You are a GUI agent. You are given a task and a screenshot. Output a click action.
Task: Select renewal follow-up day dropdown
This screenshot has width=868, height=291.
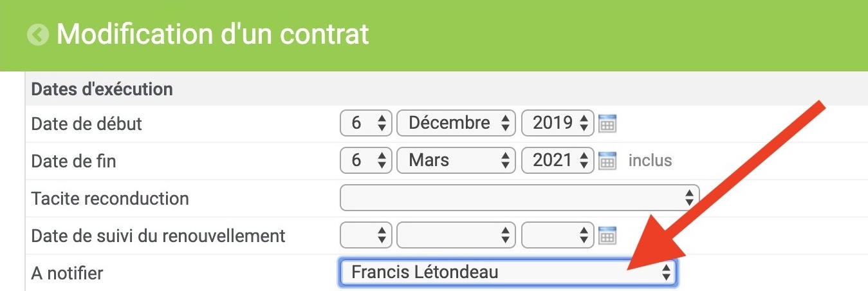click(x=365, y=235)
